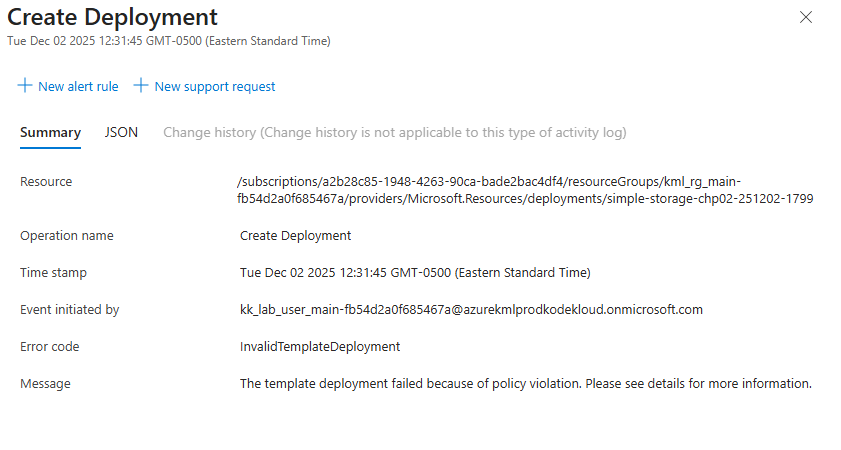
Task: Click the InvalidTemplateDeployment error code value
Action: (x=320, y=346)
